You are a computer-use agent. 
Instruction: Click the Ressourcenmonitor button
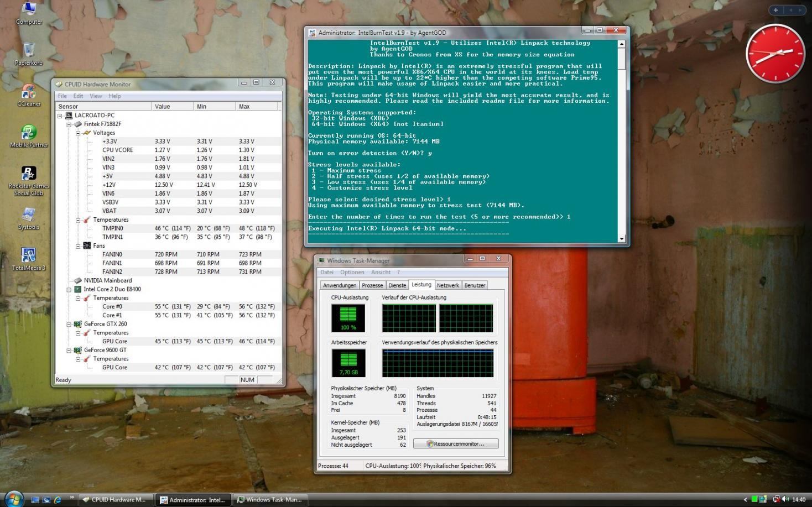[456, 443]
